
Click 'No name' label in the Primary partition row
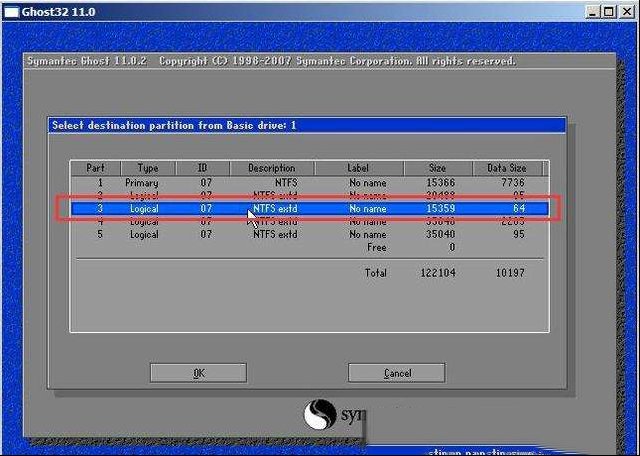(x=368, y=182)
